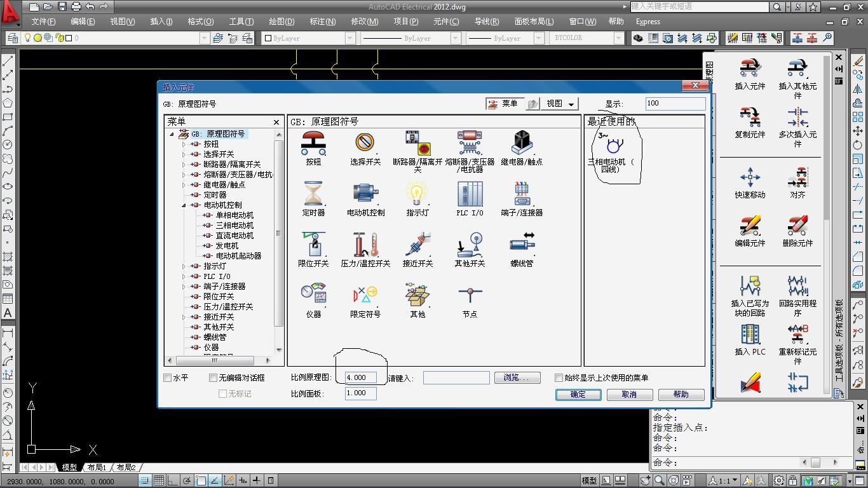Open the 继电器/触点 relay symbol category
Screen dimensions: 868x488
click(521, 144)
